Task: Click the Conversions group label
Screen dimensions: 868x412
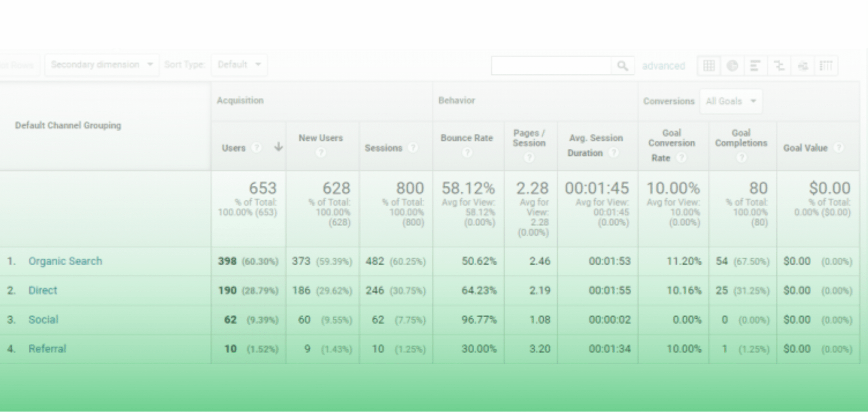Action: (669, 101)
